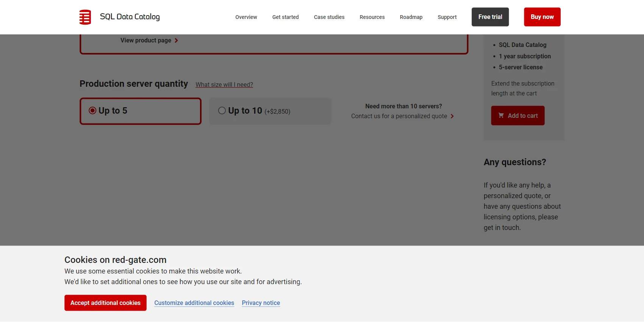Open the Resources nav item
The image size is (644, 322).
point(372,17)
